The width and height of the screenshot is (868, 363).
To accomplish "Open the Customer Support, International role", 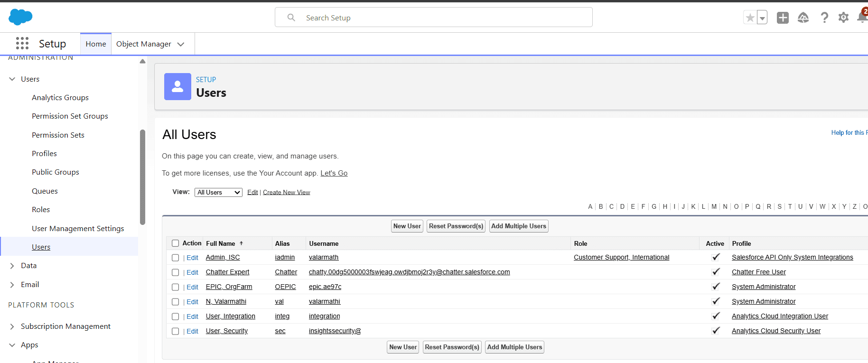I will [621, 258].
